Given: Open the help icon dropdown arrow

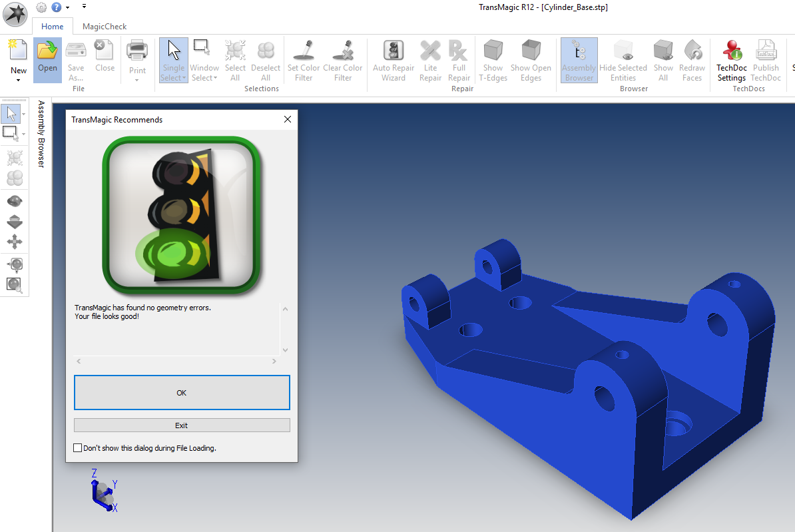Looking at the screenshot, I should pyautogui.click(x=67, y=7).
